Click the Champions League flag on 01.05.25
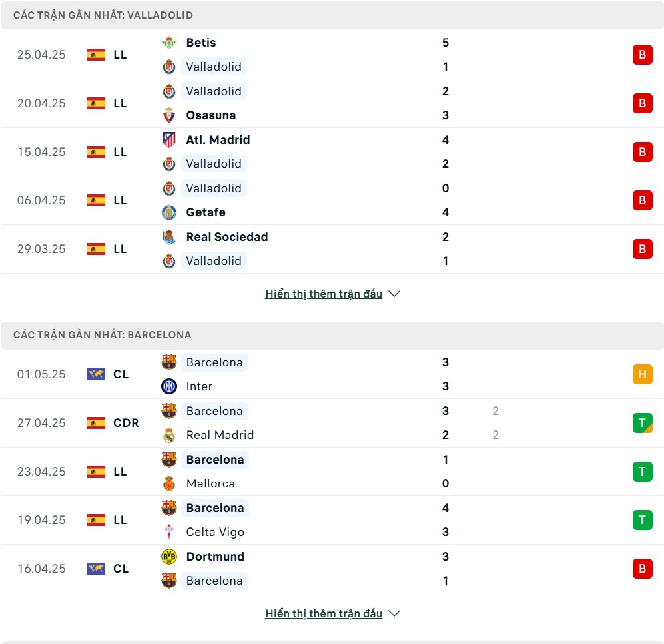The image size is (664, 644). [96, 374]
